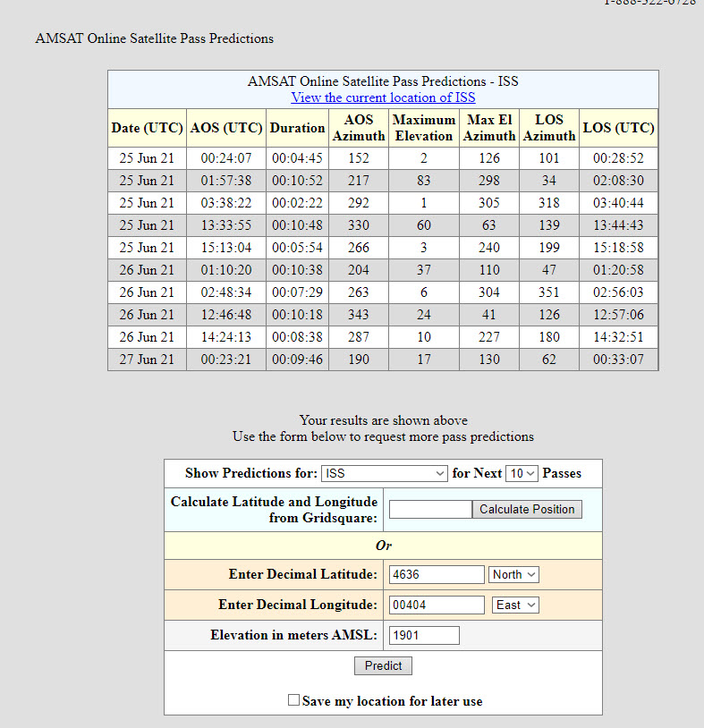Click AOS azimuth value 343
The width and height of the screenshot is (704, 728).
pos(359,315)
